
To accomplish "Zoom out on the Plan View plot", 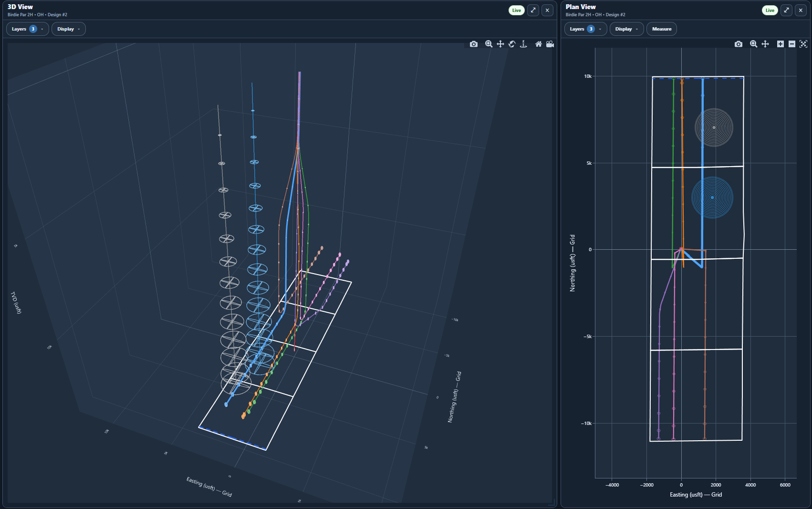I will pos(792,44).
